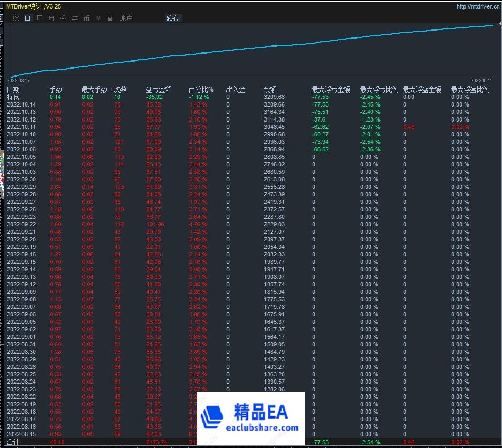Select the 2022.10.14 date row
Viewport: 502px width, 448px height.
[x=21, y=105]
